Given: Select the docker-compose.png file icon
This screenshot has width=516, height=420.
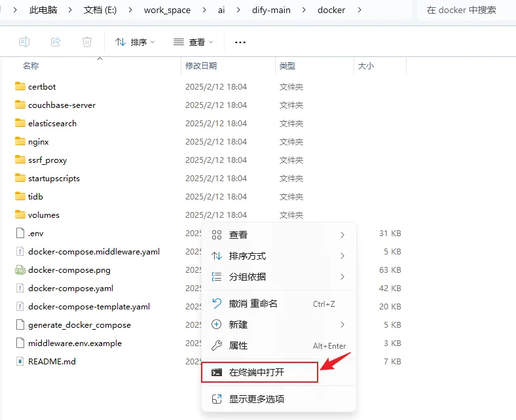Looking at the screenshot, I should pyautogui.click(x=20, y=270).
